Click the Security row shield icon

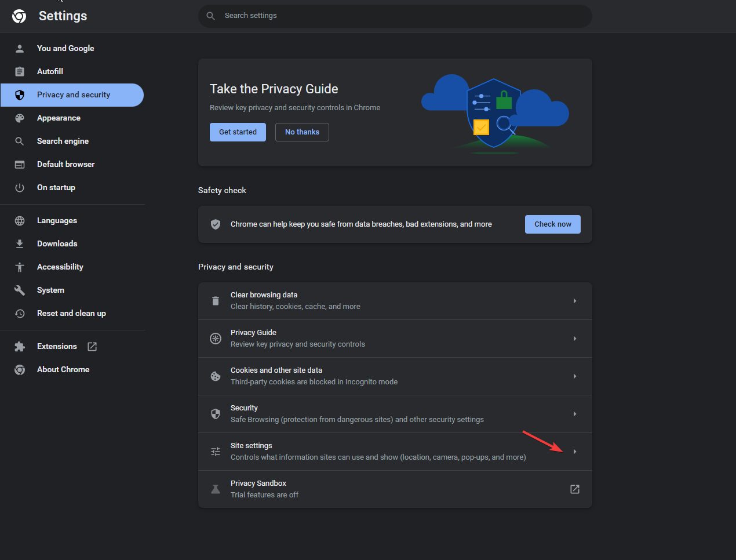[216, 414]
